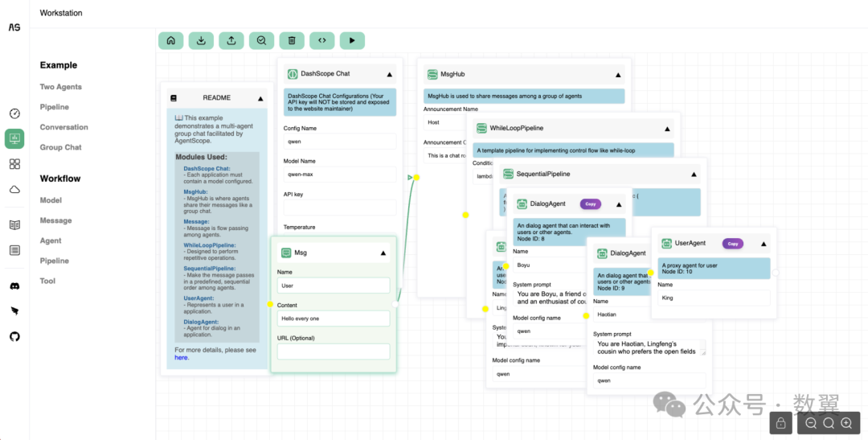Click the Msg Name field 'User'
The height and width of the screenshot is (440, 868).
pyautogui.click(x=334, y=286)
